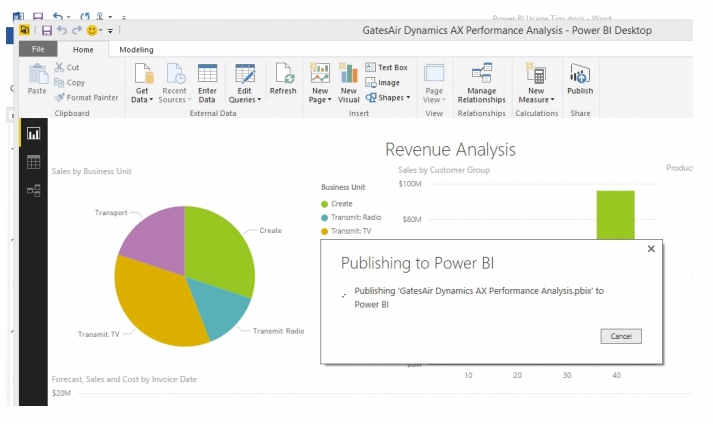The height and width of the screenshot is (424, 713).
Task: Switch to the Modeling ribbon tab
Action: [136, 49]
